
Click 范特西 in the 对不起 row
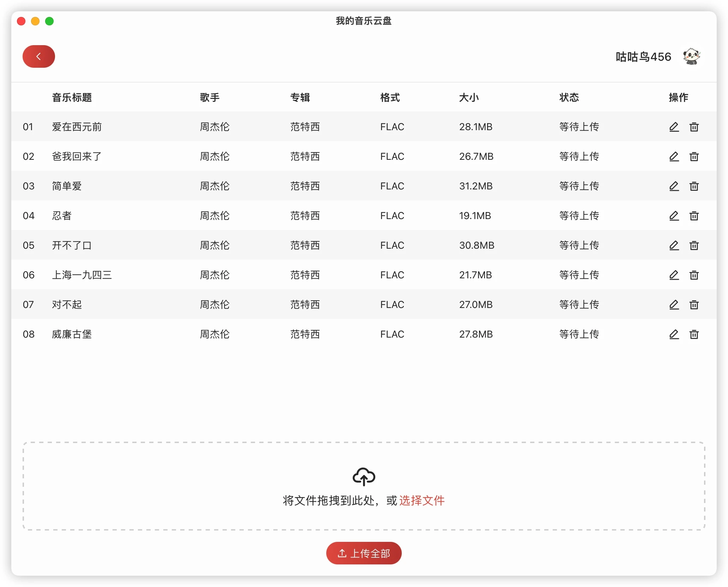point(305,304)
